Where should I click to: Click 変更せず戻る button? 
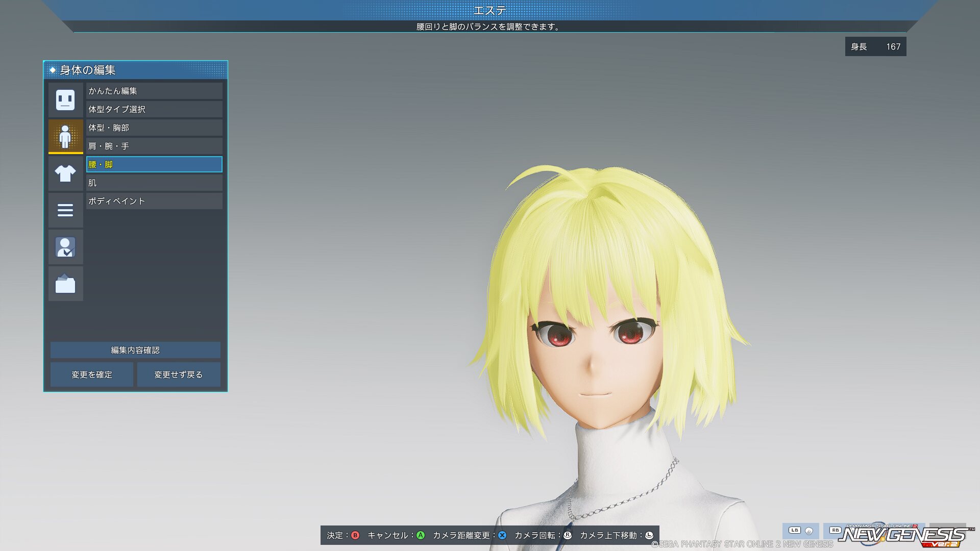point(178,374)
